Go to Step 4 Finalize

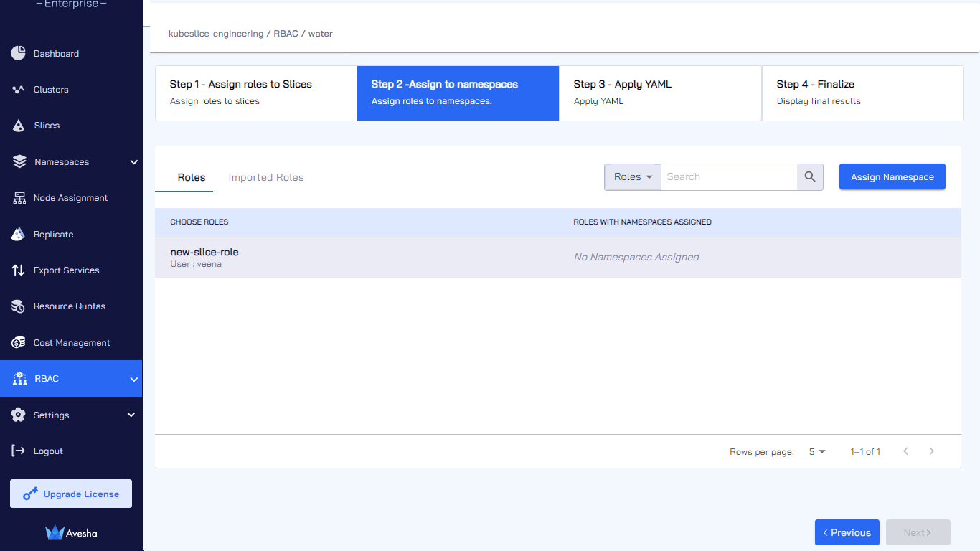click(863, 93)
